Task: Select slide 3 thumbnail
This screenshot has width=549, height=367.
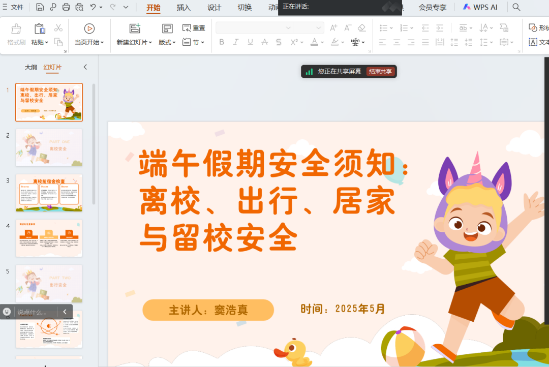Action: tap(49, 193)
